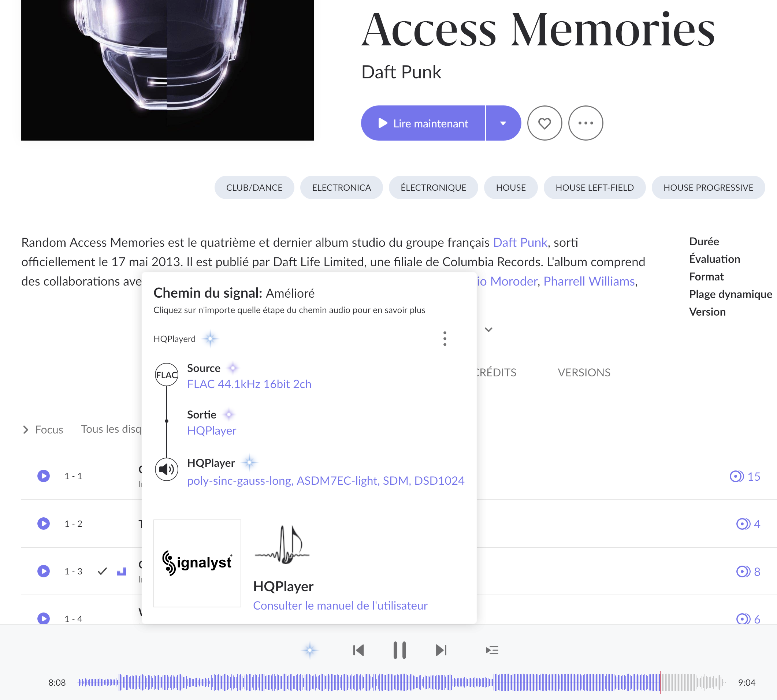Open the album's three-dot more options button
The image size is (777, 700).
click(x=585, y=123)
